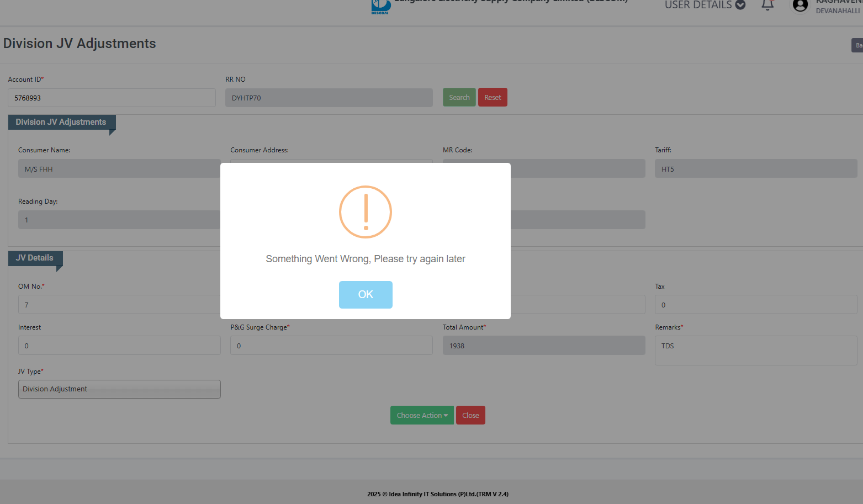Click the Total Amount field showing 1938
Viewport: 863px width, 504px height.
[544, 346]
